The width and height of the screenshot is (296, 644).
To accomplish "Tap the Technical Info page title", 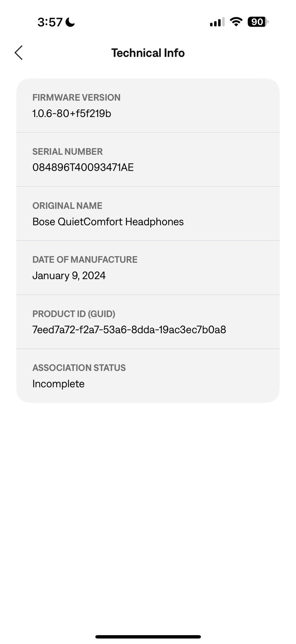I will point(148,53).
